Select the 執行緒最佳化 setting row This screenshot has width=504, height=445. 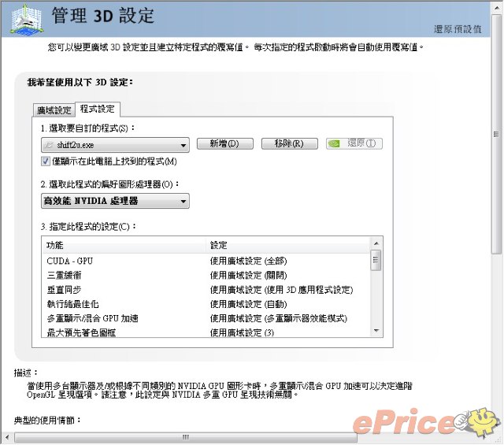coord(206,304)
